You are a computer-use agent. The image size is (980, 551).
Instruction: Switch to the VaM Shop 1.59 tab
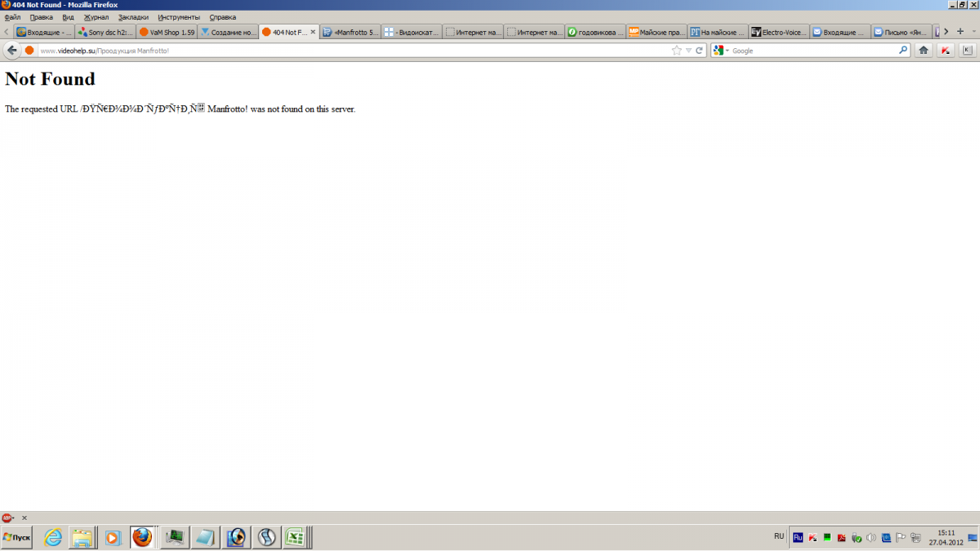(x=166, y=32)
